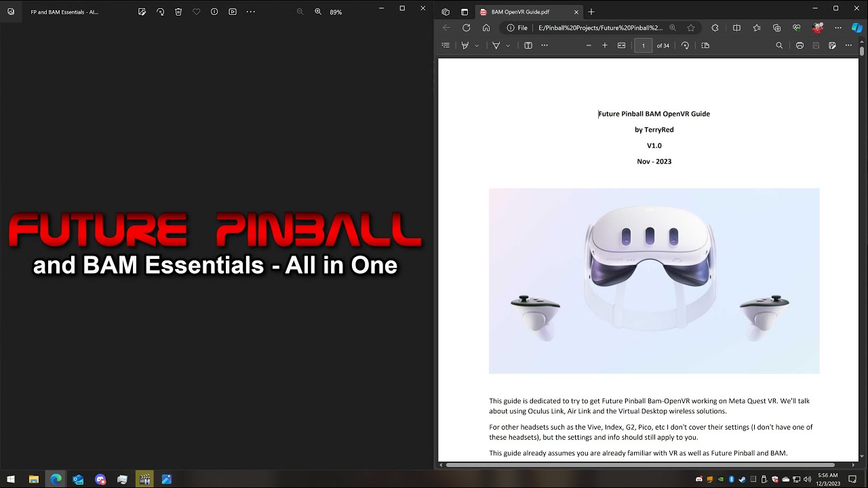Zoom in on the image in Photos
Screen dimensions: 868x488
318,12
